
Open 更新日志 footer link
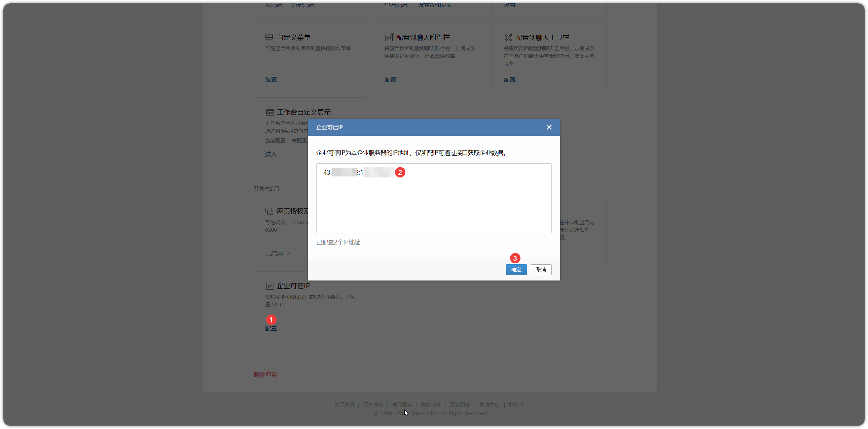point(460,404)
